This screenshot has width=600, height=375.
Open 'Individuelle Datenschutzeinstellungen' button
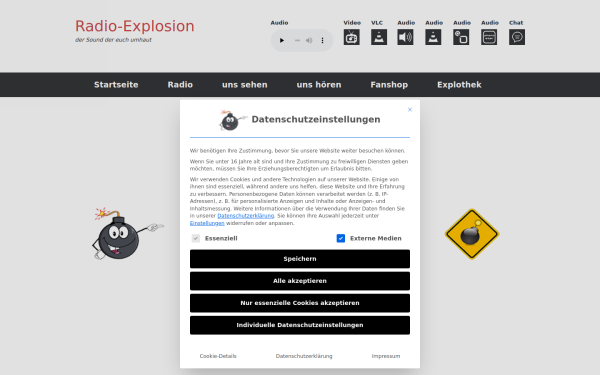point(300,325)
